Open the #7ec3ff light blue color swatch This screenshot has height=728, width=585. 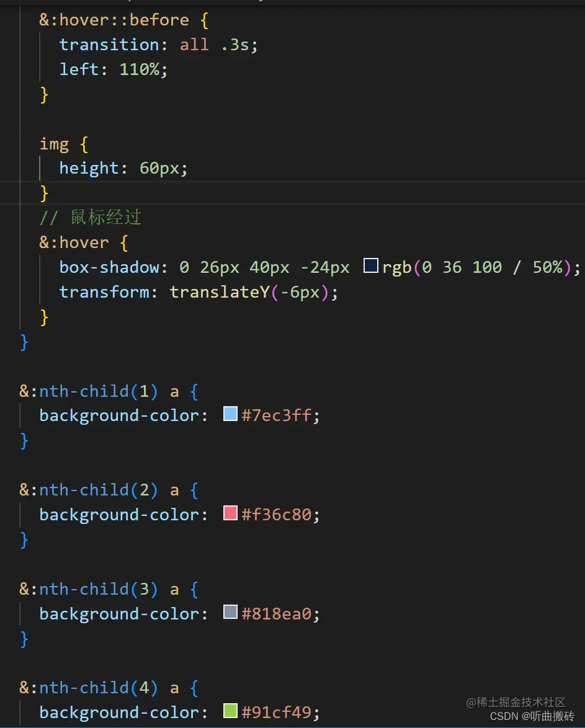(x=230, y=414)
